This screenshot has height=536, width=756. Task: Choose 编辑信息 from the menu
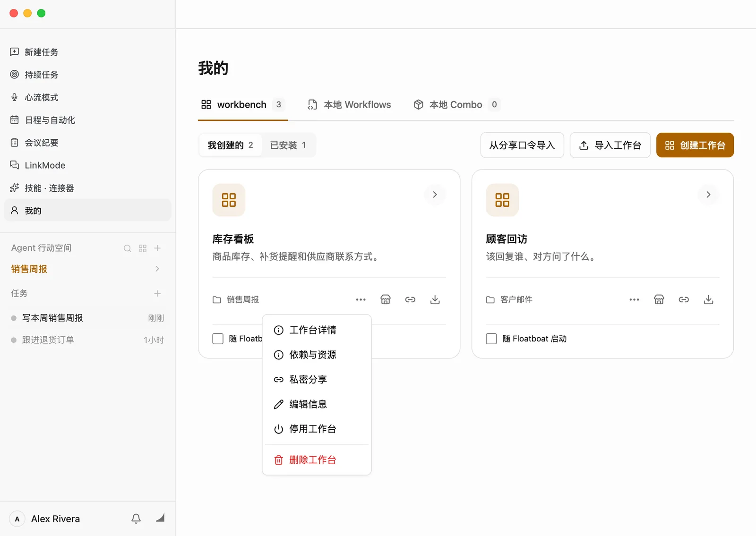(317, 404)
